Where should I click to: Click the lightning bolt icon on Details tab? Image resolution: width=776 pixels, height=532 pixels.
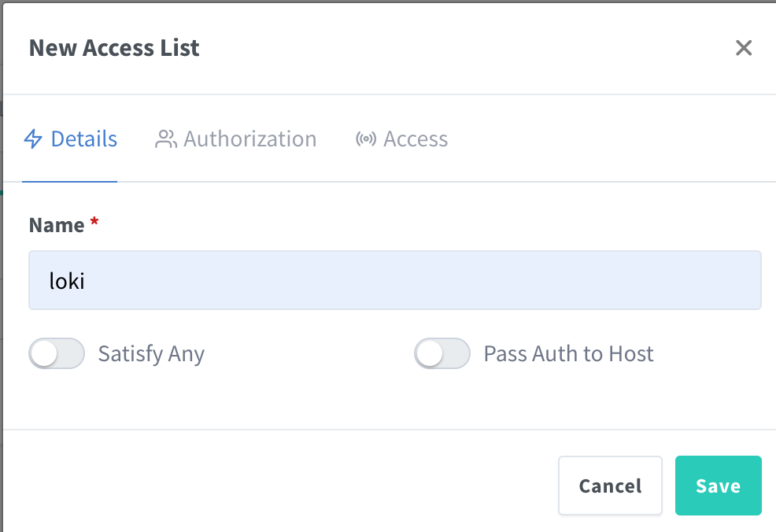tap(31, 139)
